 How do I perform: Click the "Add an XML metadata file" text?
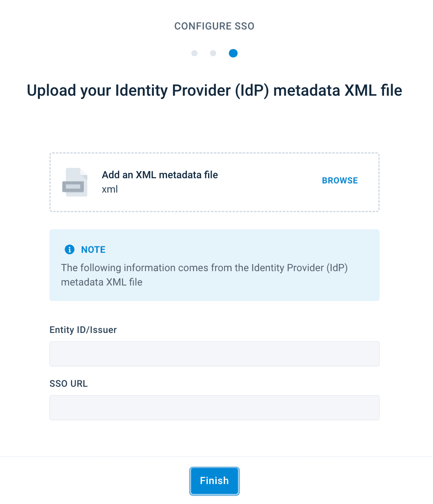[x=160, y=175]
